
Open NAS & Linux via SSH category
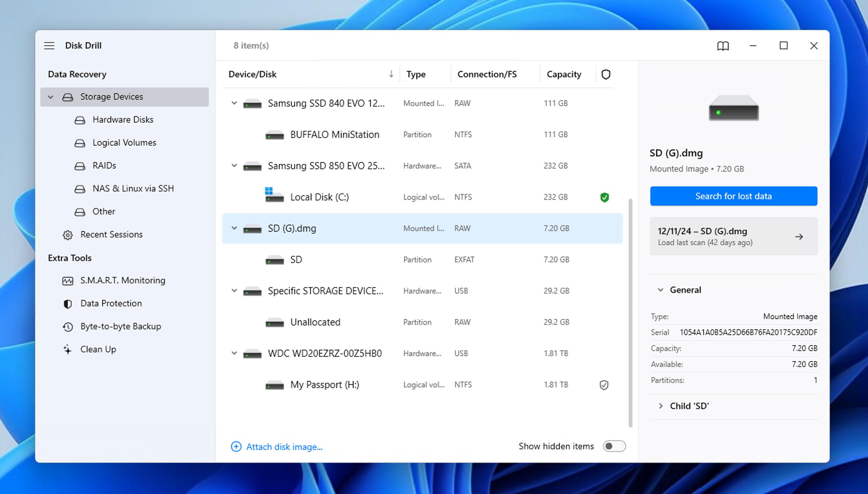(124, 189)
